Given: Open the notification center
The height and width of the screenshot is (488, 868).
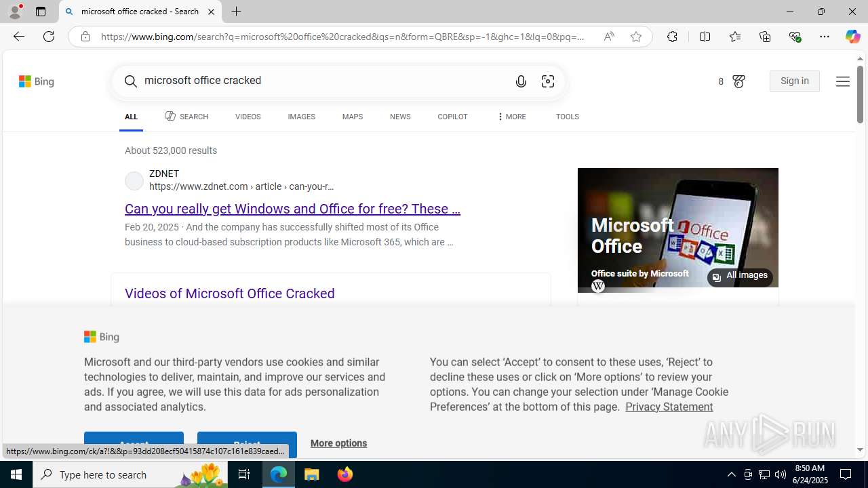Looking at the screenshot, I should click(846, 474).
